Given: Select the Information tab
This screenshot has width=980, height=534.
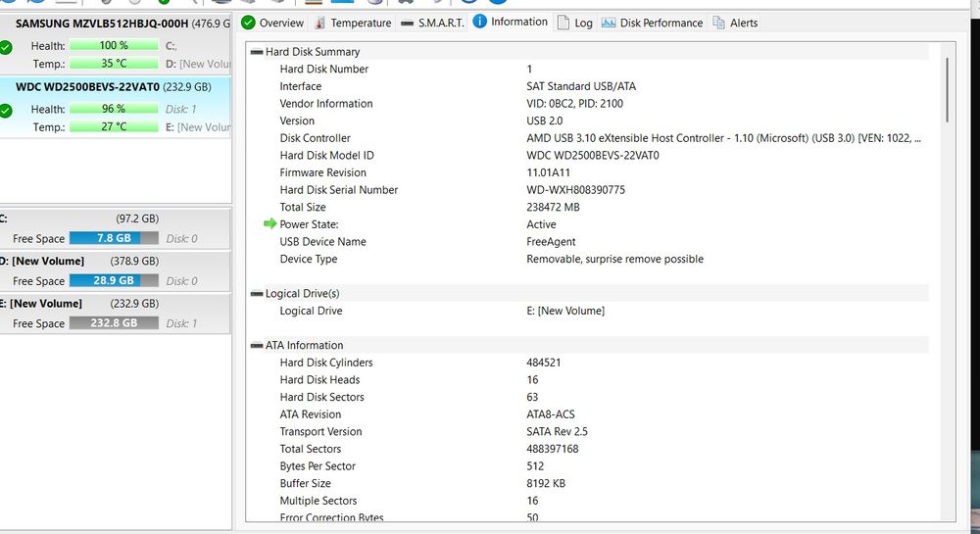Looking at the screenshot, I should (511, 22).
